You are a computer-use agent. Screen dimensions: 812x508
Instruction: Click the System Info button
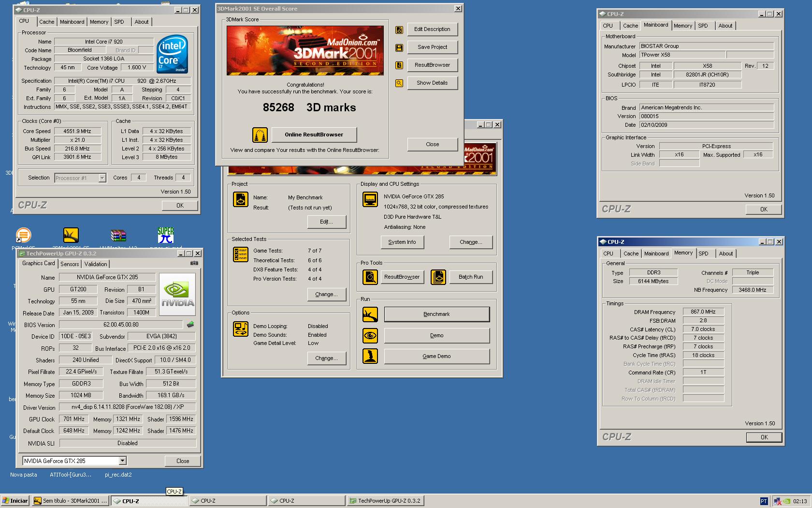402,242
